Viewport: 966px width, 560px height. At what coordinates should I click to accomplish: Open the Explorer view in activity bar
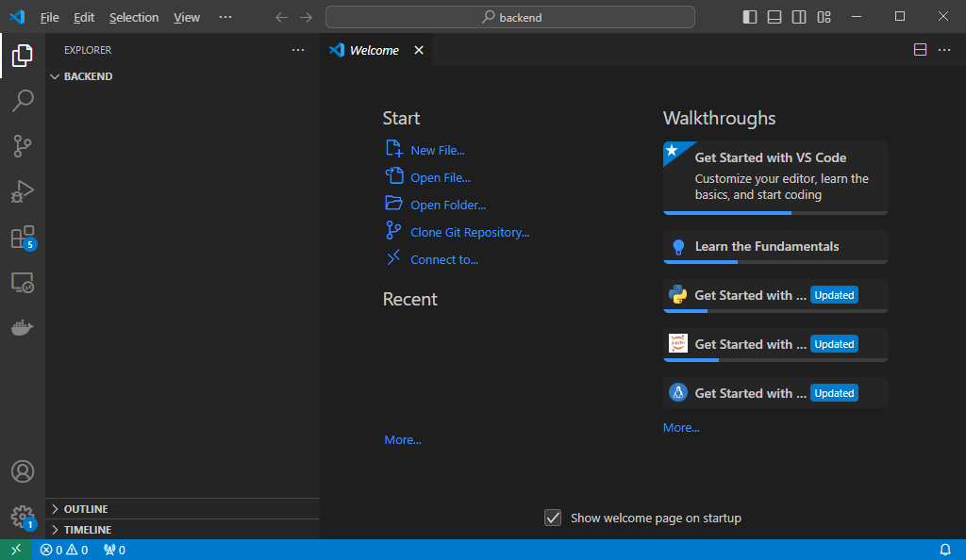pyautogui.click(x=23, y=56)
